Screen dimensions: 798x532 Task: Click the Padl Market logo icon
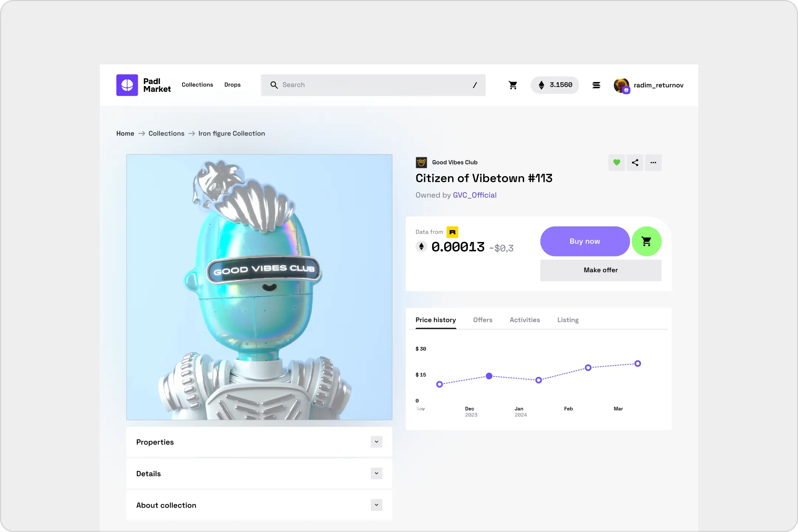pos(127,85)
